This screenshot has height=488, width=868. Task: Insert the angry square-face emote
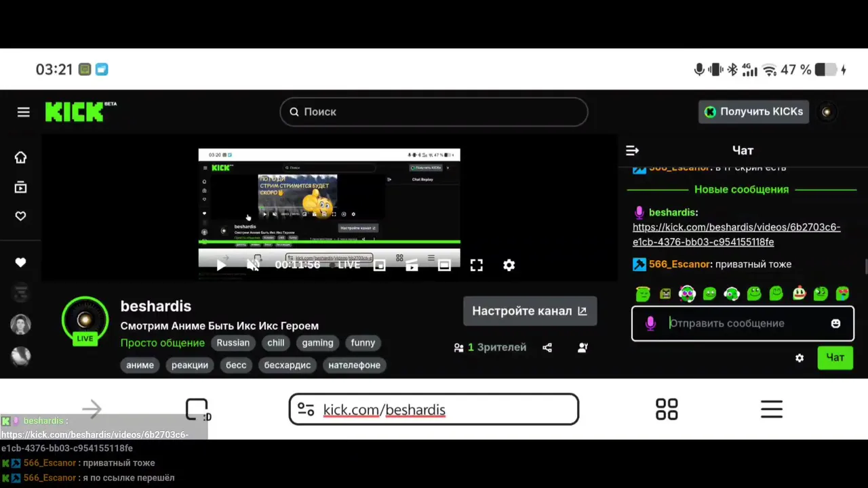tap(665, 293)
